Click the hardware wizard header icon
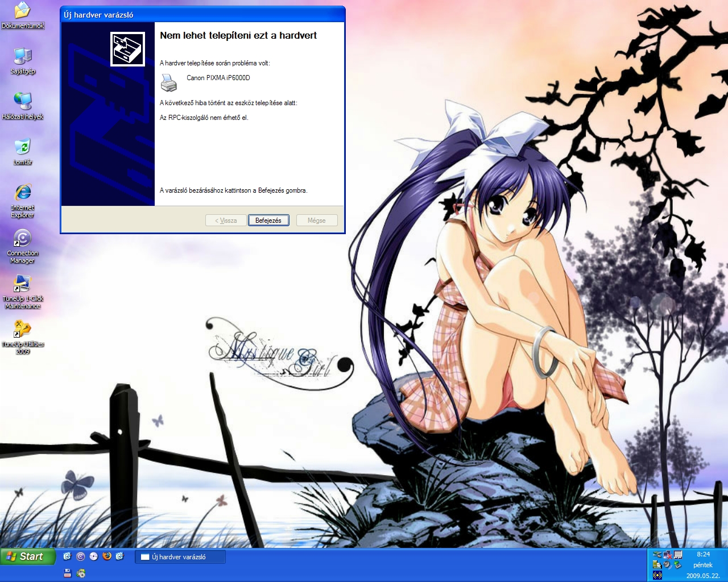The width and height of the screenshot is (728, 582). click(x=127, y=49)
